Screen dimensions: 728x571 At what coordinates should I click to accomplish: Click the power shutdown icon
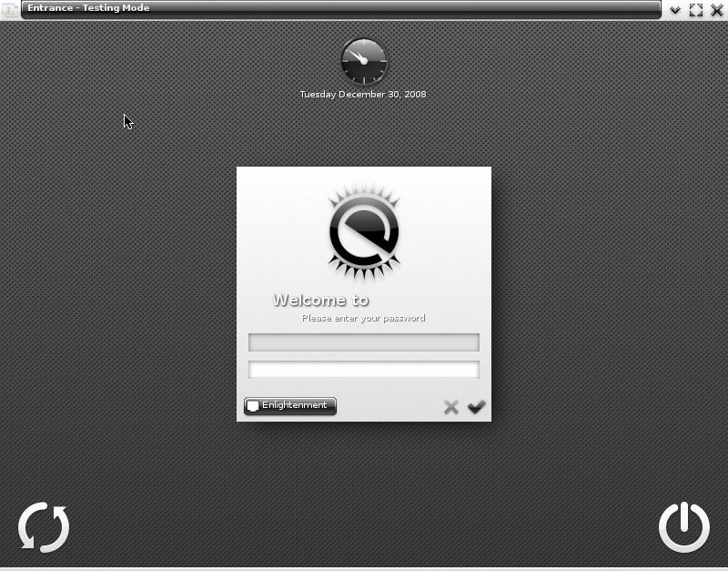coord(684,527)
